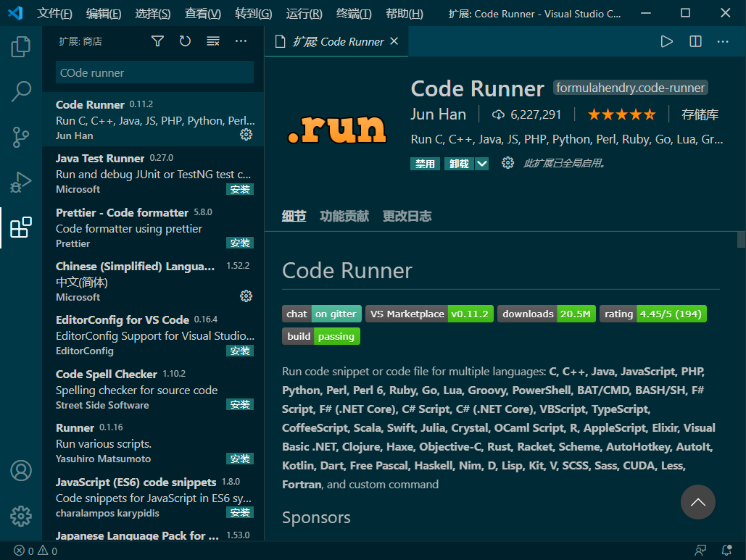Image resolution: width=746 pixels, height=560 pixels.
Task: Click the details page scrollbar thumb
Action: pyautogui.click(x=741, y=240)
